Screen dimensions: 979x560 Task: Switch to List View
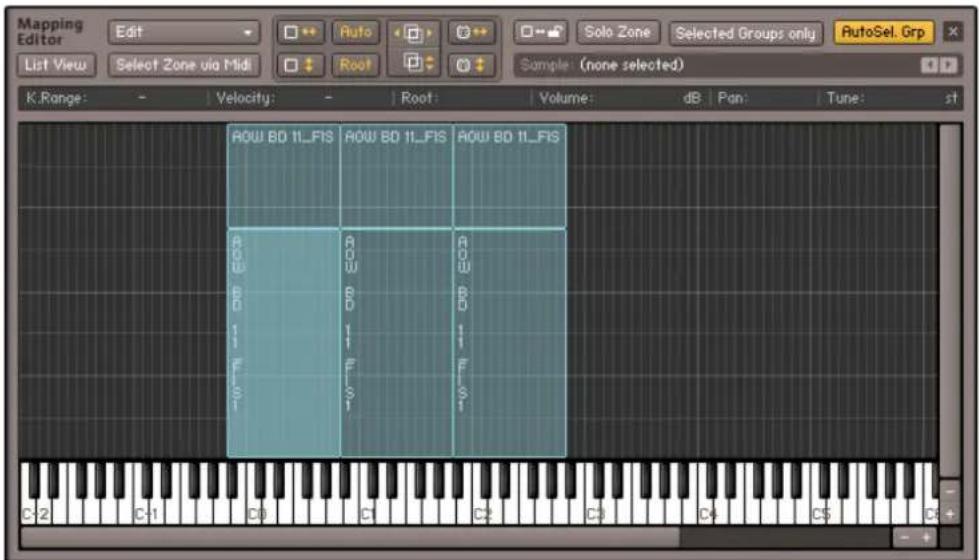click(x=56, y=65)
